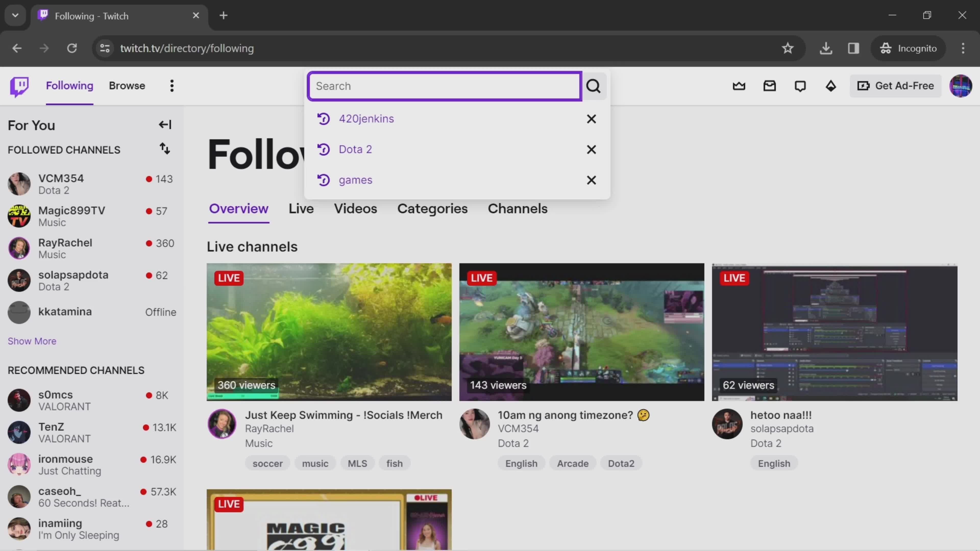Remove 420jenkins from search history
The height and width of the screenshot is (551, 980).
point(591,119)
